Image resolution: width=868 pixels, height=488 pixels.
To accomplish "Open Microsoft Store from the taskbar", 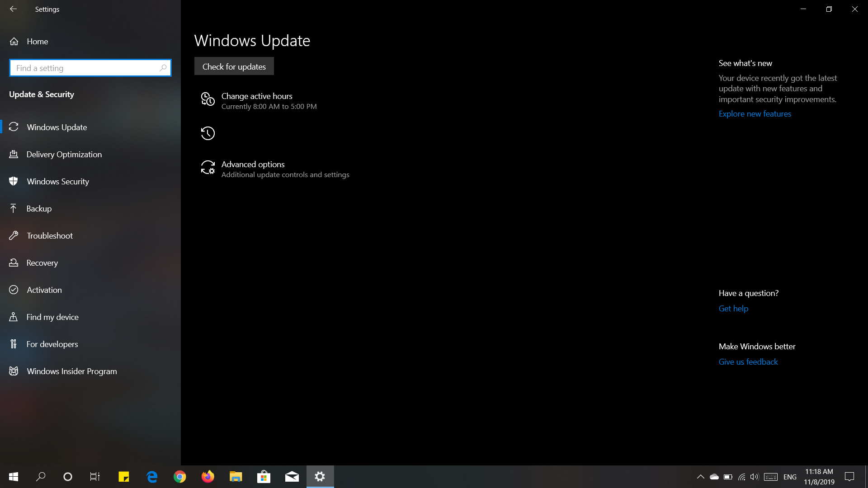I will 264,477.
